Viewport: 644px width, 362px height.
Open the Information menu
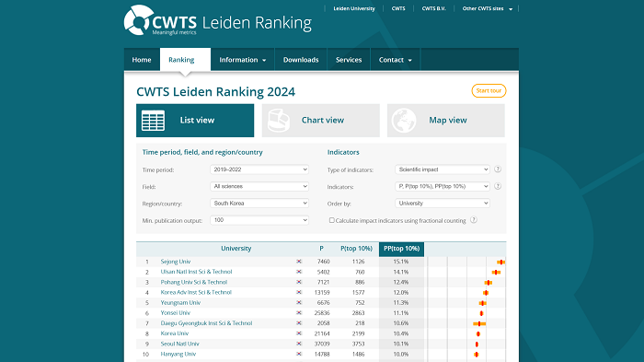(x=242, y=60)
